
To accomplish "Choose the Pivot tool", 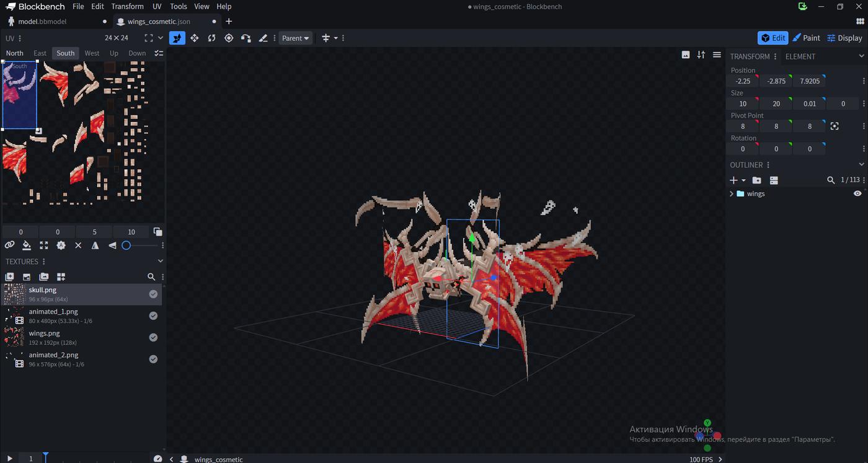I will coord(229,38).
